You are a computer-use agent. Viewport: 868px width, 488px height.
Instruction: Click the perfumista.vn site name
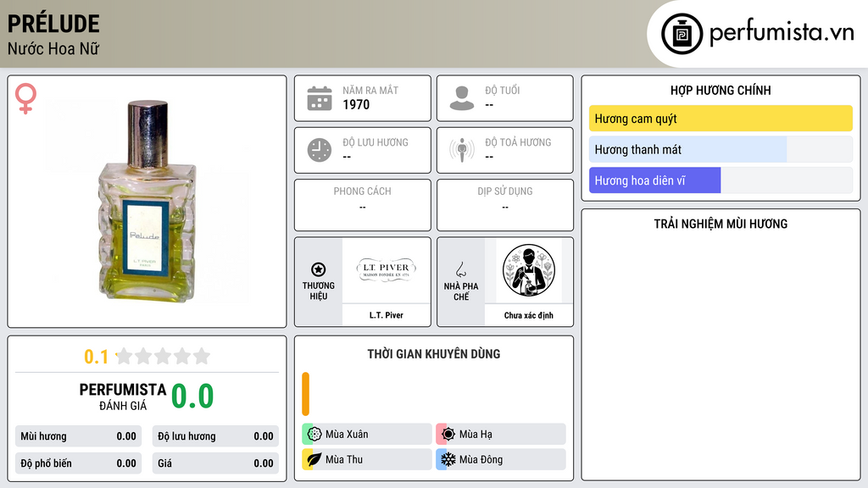[x=782, y=32]
